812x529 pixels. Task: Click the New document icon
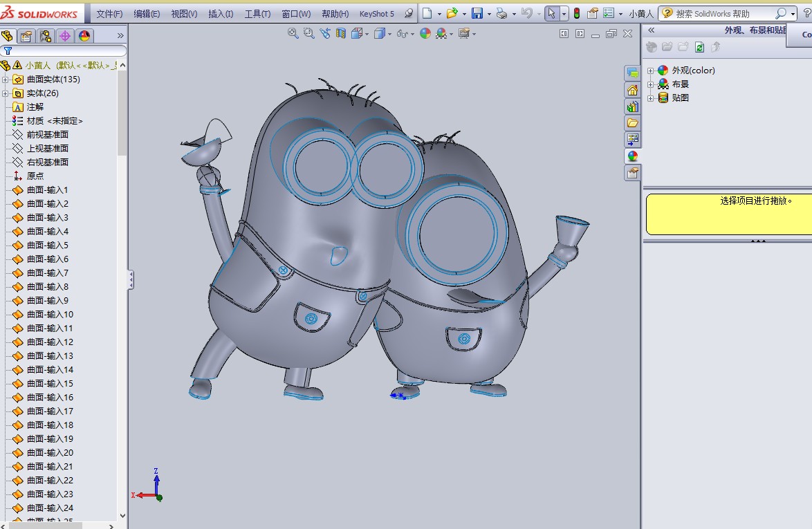point(427,13)
